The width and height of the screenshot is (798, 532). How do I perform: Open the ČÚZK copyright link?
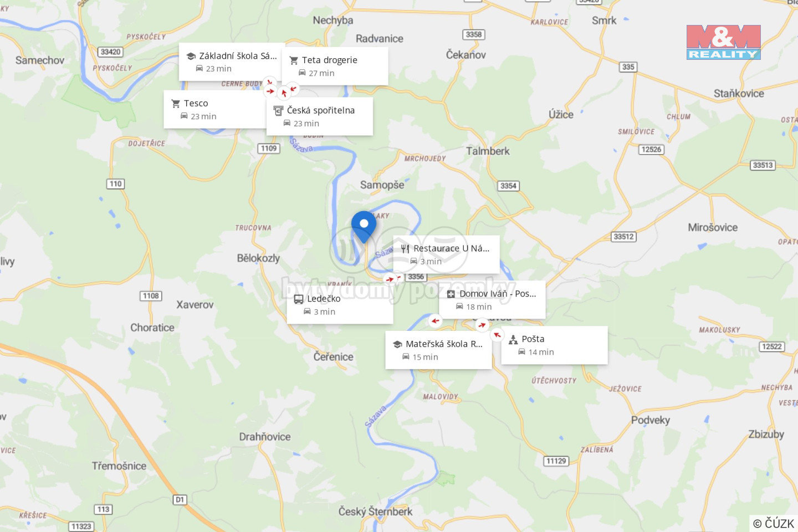[x=774, y=523]
